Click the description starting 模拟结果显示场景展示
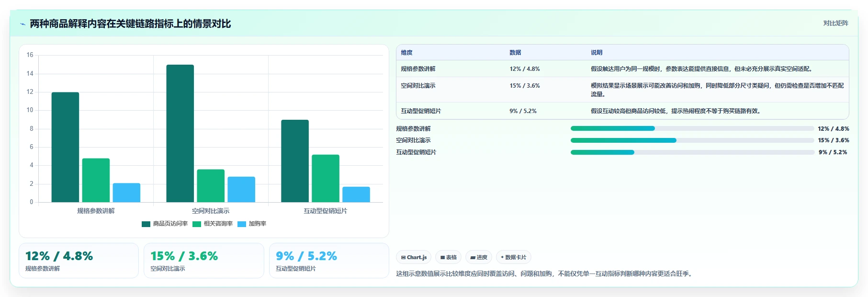The width and height of the screenshot is (868, 297). coord(717,90)
